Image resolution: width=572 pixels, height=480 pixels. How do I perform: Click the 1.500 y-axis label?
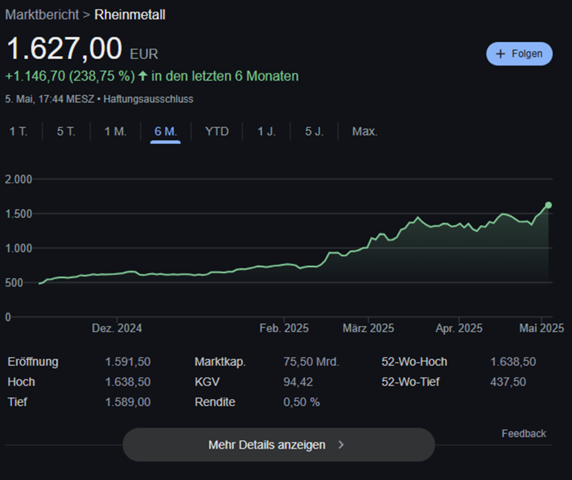[19, 214]
